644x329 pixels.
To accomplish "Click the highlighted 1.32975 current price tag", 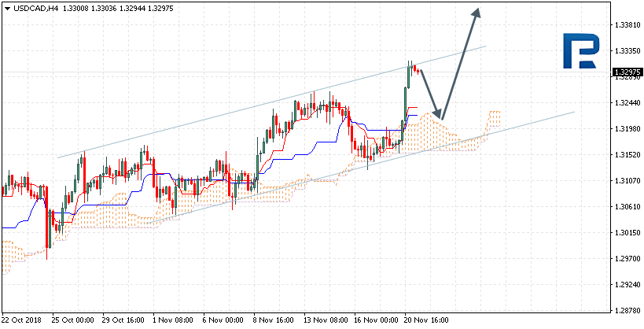I will [x=627, y=72].
